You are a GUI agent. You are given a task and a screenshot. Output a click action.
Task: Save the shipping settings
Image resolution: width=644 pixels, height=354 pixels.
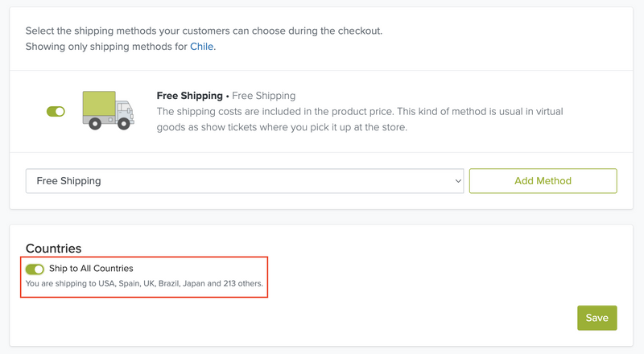pos(597,318)
